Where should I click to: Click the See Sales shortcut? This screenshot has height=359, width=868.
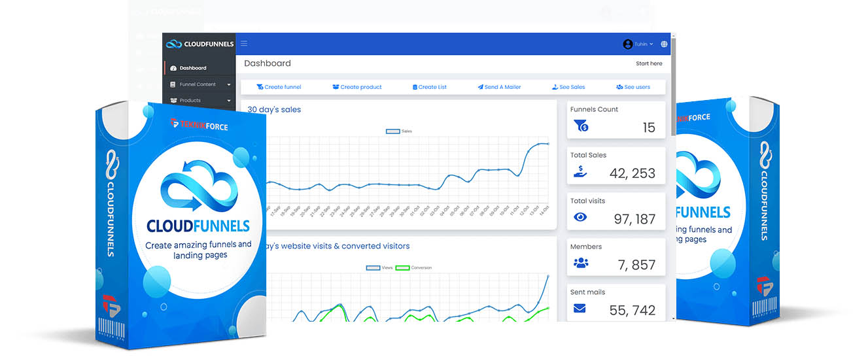568,87
